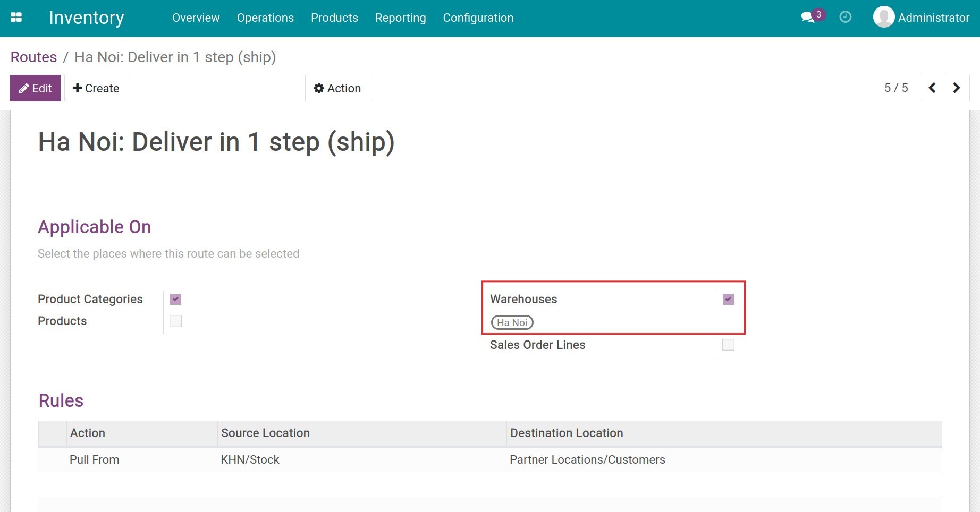The width and height of the screenshot is (980, 512).
Task: Enable the Products checkbox
Action: [175, 321]
